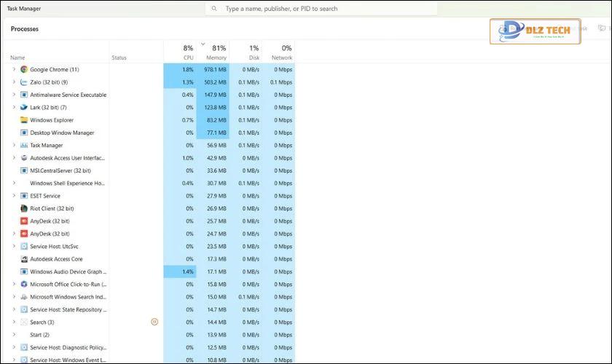Click the Windows Audio Device Graph icon

[24, 272]
